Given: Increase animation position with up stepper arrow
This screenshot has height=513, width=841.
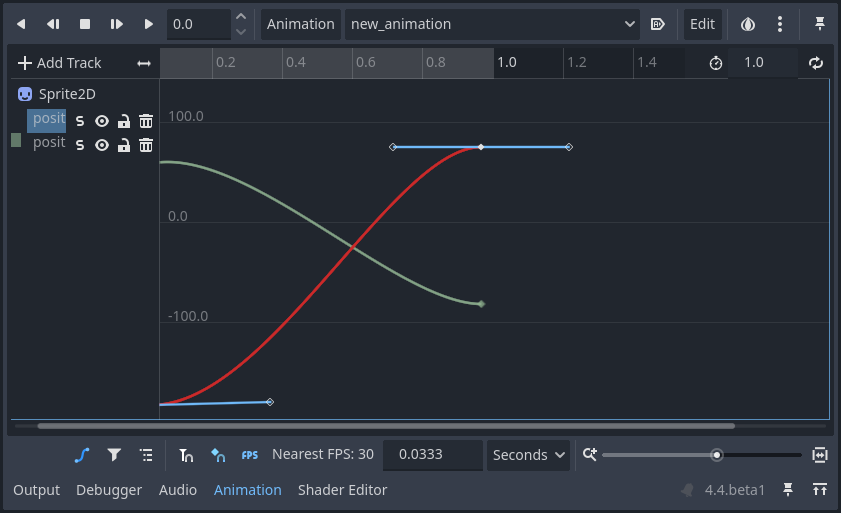Looking at the screenshot, I should click(x=241, y=17).
